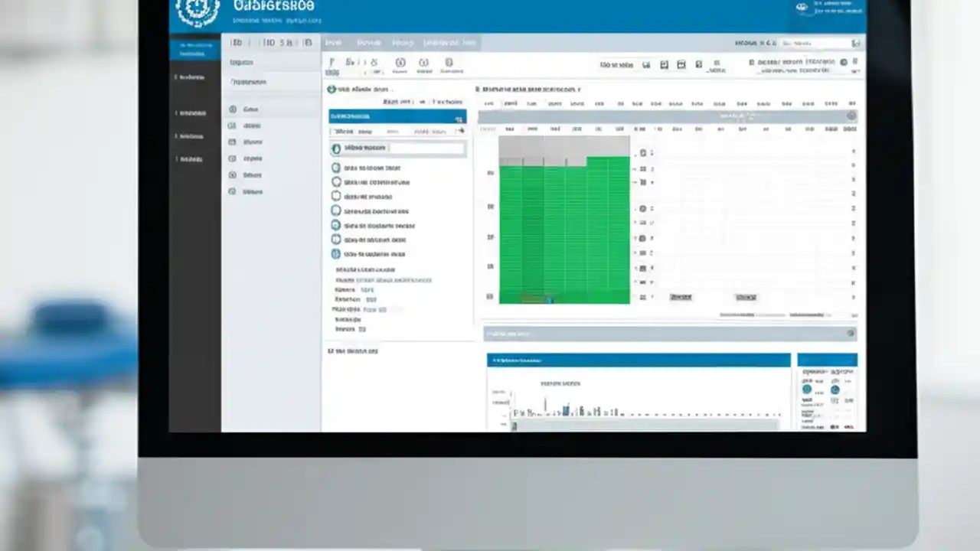Open the sort options dropdown in the blue panel header

click(458, 119)
